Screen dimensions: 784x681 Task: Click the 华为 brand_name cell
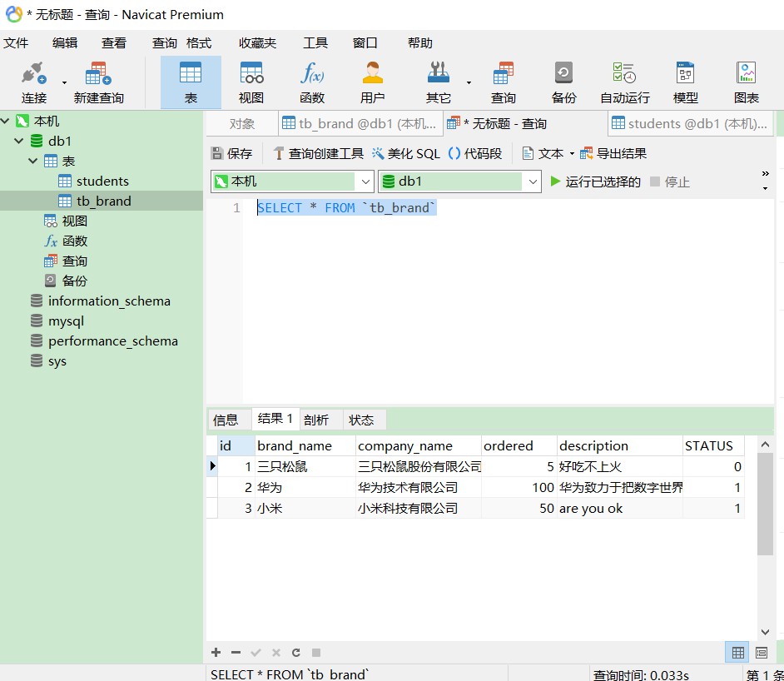click(305, 488)
